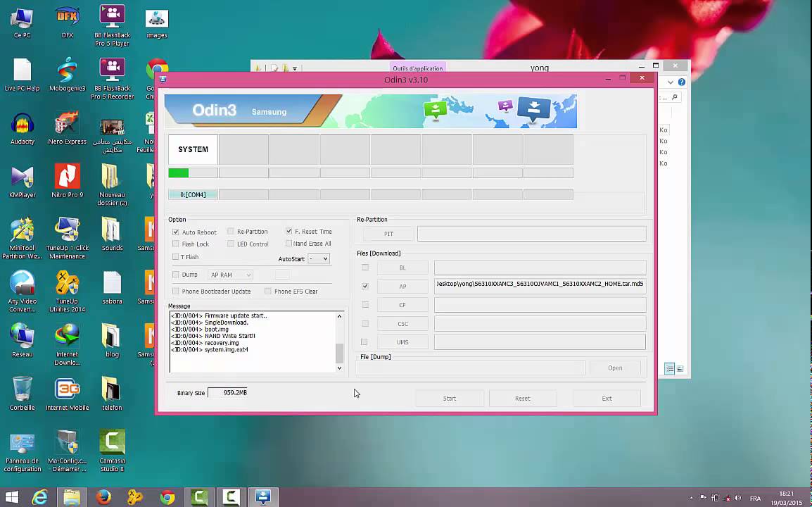
Task: Expand the ribbon chevron in yong window
Action: [x=670, y=82]
